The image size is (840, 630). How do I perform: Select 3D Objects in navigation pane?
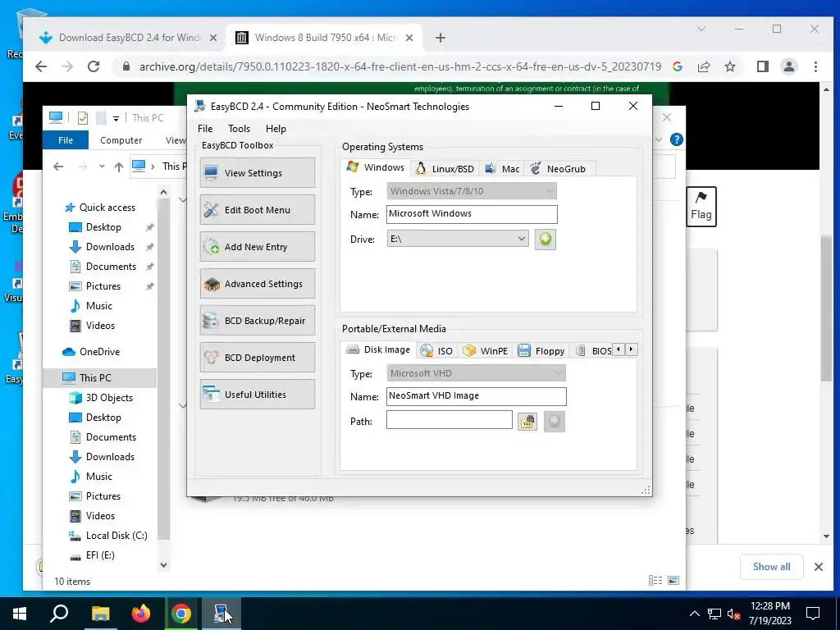(109, 398)
